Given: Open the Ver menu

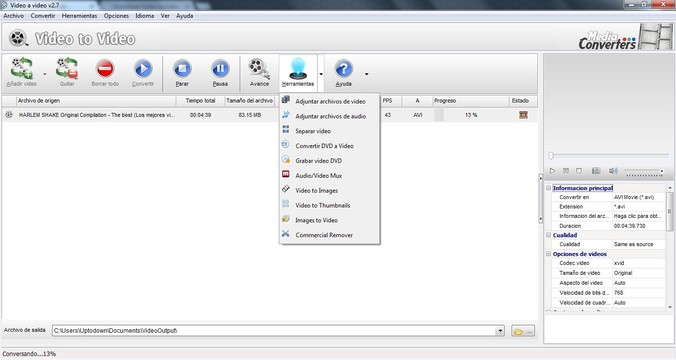Looking at the screenshot, I should (x=165, y=16).
